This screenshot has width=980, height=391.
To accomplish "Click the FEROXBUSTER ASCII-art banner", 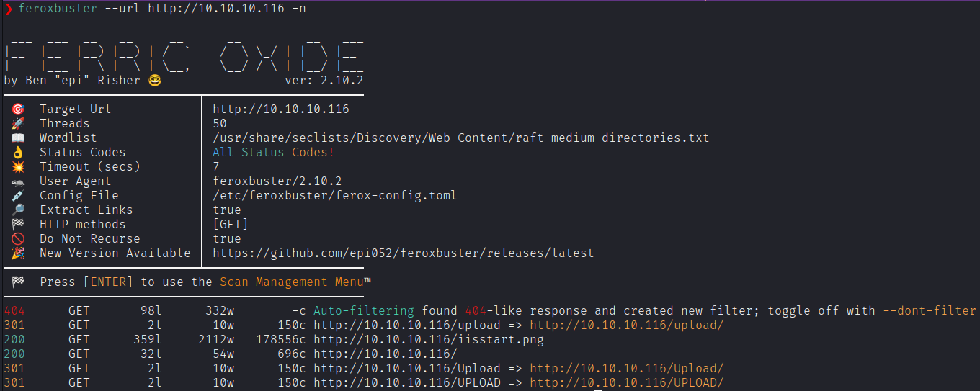I will (184, 55).
